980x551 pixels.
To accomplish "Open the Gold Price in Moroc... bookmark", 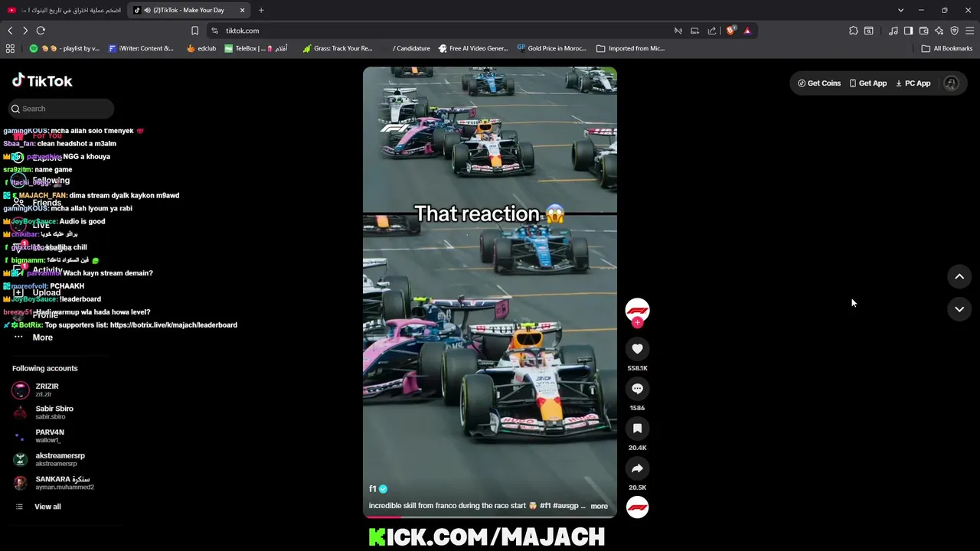I will pyautogui.click(x=551, y=48).
